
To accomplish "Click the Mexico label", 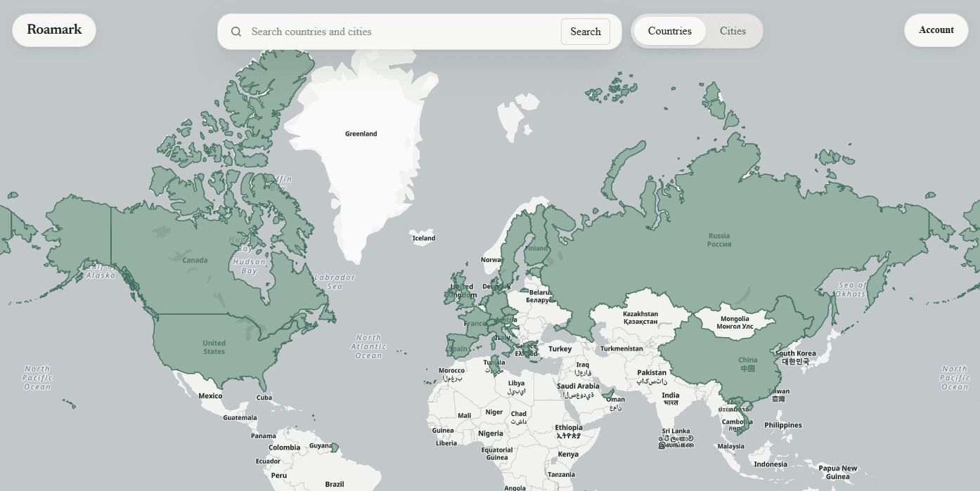I will 210,396.
